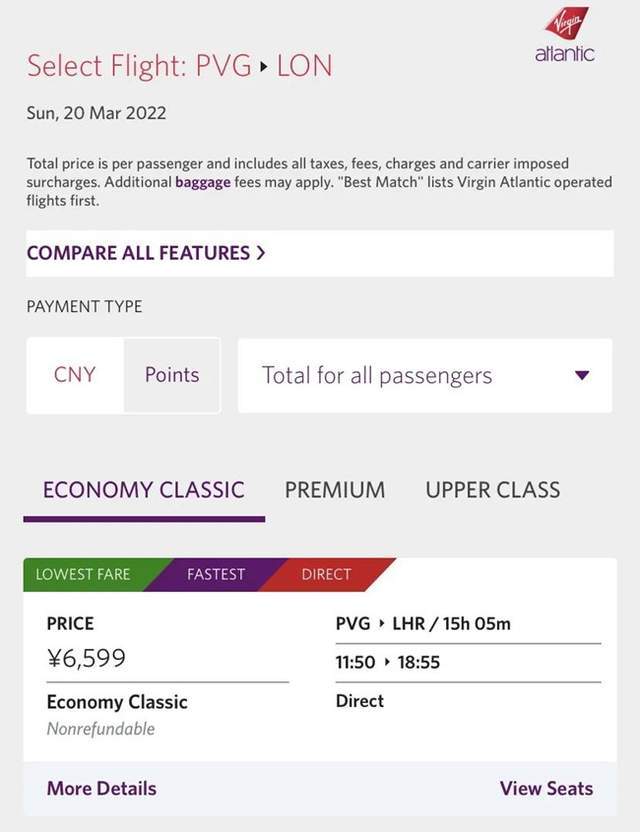Click the Fastest purple badge
The width and height of the screenshot is (640, 832).
pos(216,575)
